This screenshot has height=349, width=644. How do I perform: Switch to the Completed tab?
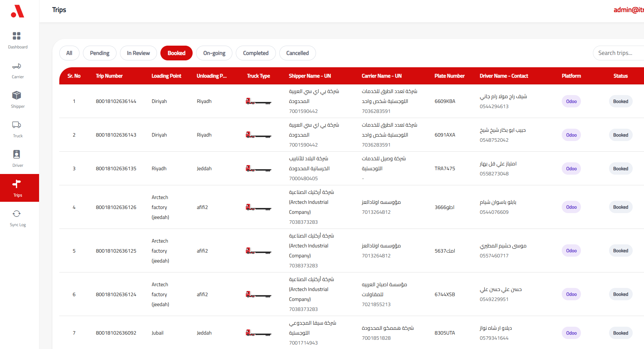pos(256,53)
